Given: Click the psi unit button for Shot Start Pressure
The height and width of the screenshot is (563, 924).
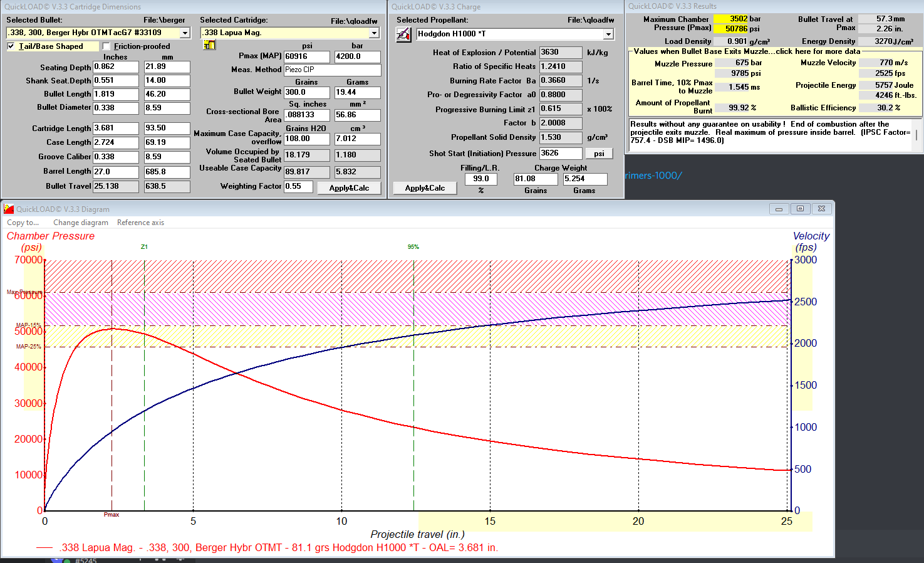Looking at the screenshot, I should (599, 154).
